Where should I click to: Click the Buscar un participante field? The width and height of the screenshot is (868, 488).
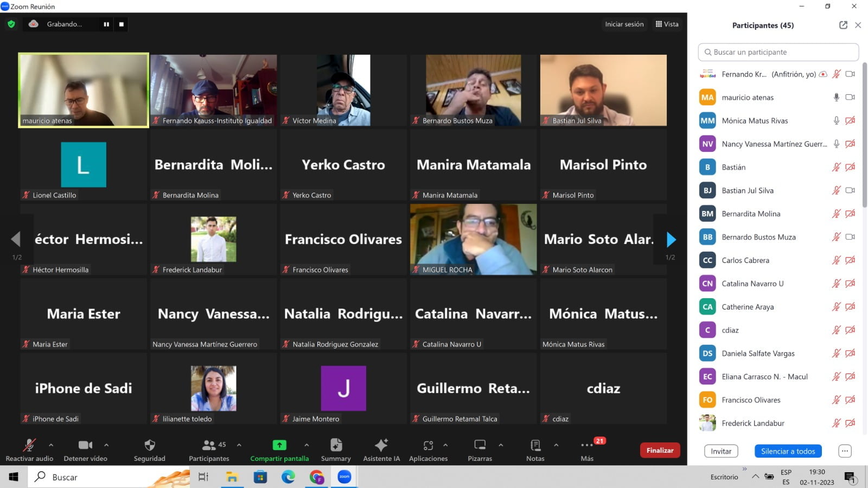pyautogui.click(x=778, y=52)
